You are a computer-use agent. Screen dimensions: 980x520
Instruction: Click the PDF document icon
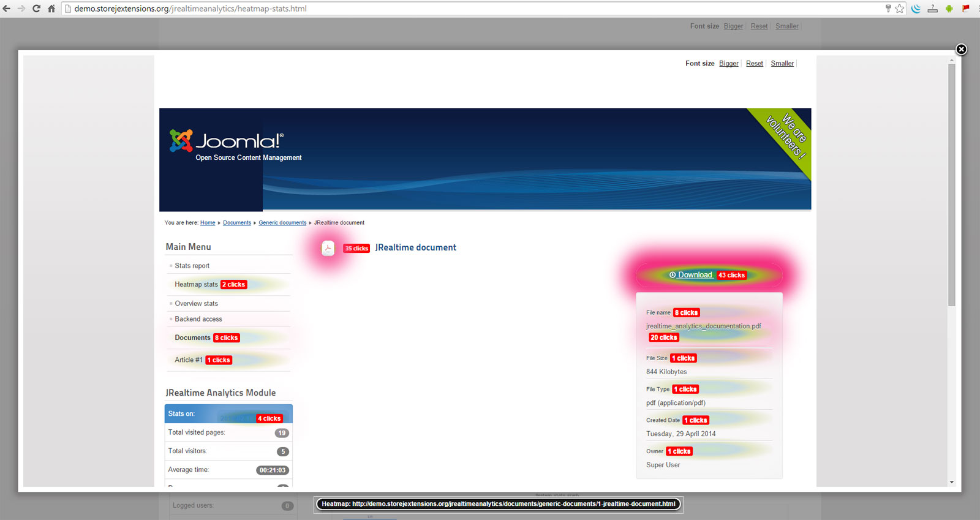click(x=328, y=248)
